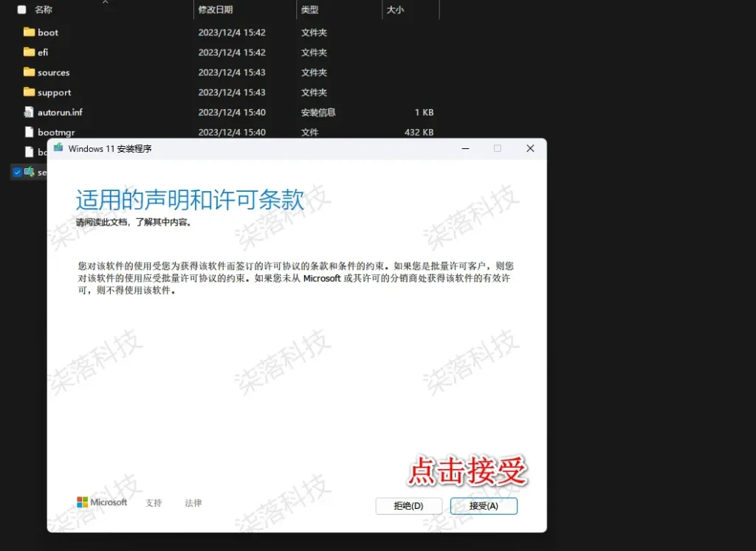Click the 请阅读此文档 subtitle text

[x=134, y=222]
